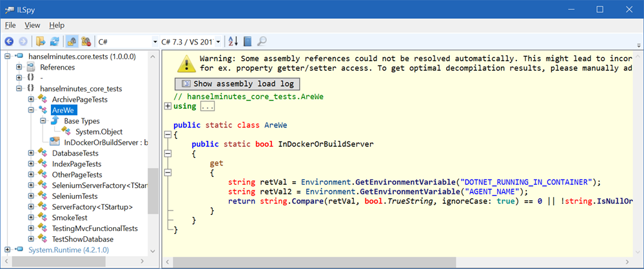
Task: Expand the DatabaseTests class node
Action: [31, 153]
